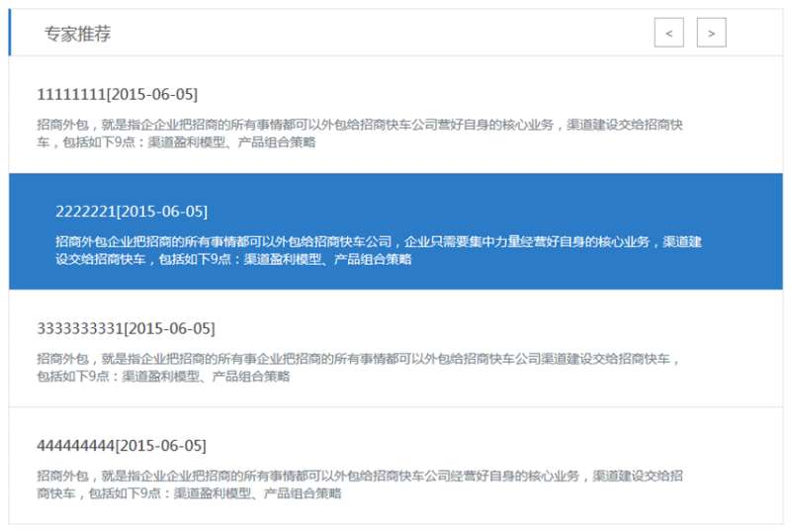
Task: Click the previous arrow button
Action: (668, 33)
